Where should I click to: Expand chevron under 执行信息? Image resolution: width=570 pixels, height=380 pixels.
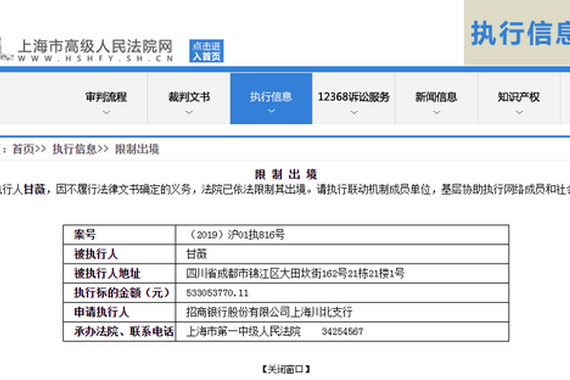pyautogui.click(x=272, y=111)
